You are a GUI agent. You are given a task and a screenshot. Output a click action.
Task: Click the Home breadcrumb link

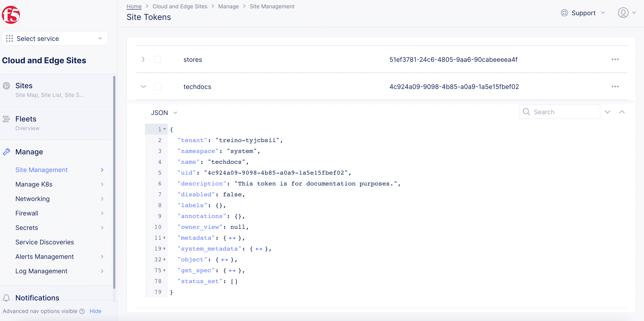[x=134, y=7]
